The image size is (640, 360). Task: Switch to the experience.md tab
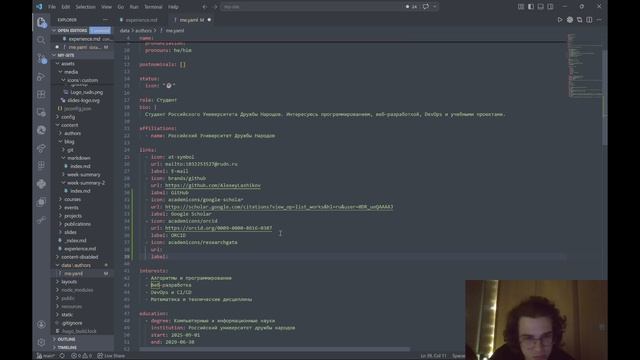(141, 20)
